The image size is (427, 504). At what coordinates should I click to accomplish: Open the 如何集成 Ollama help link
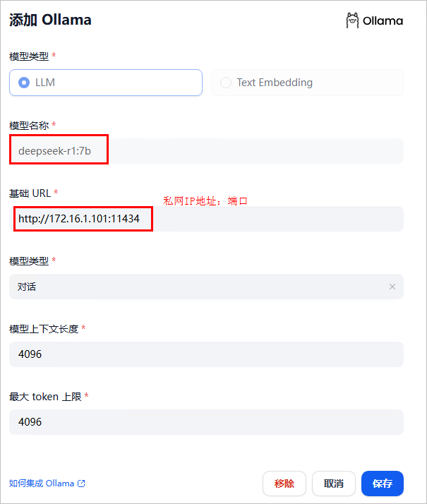tap(42, 484)
